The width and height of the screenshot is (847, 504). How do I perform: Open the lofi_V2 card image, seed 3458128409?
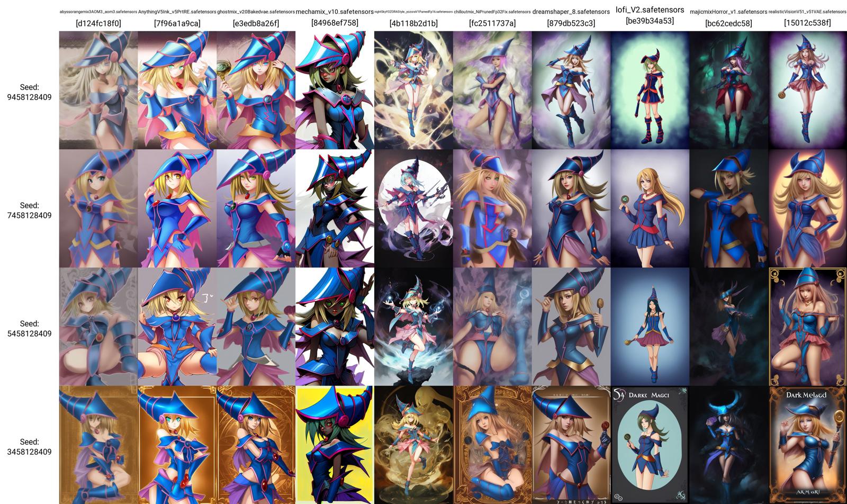coord(650,445)
